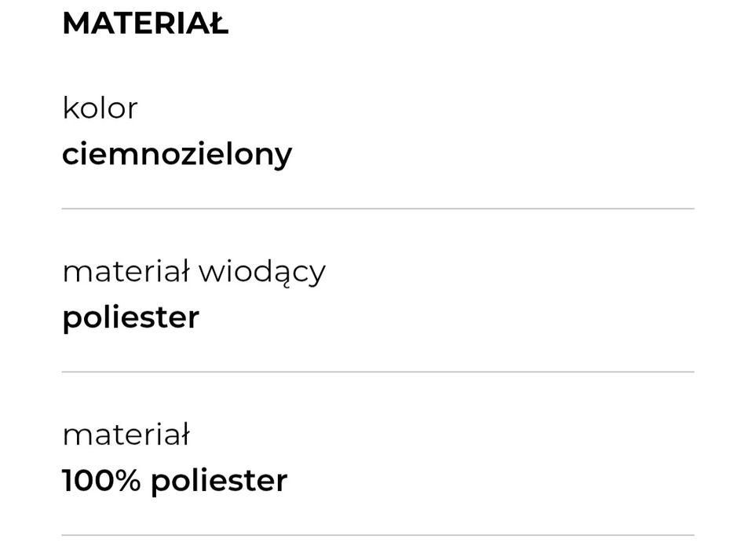Click the letter 'k' starting 'kolor'

tap(68, 108)
